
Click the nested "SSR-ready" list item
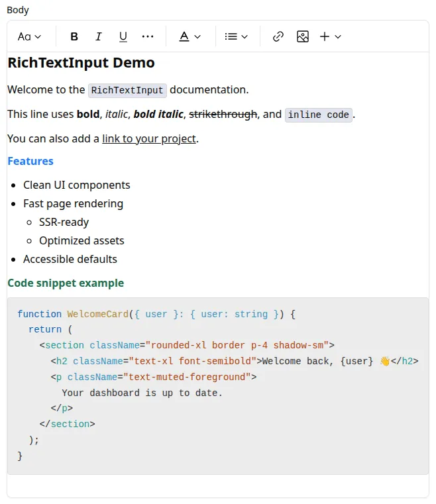(x=64, y=222)
